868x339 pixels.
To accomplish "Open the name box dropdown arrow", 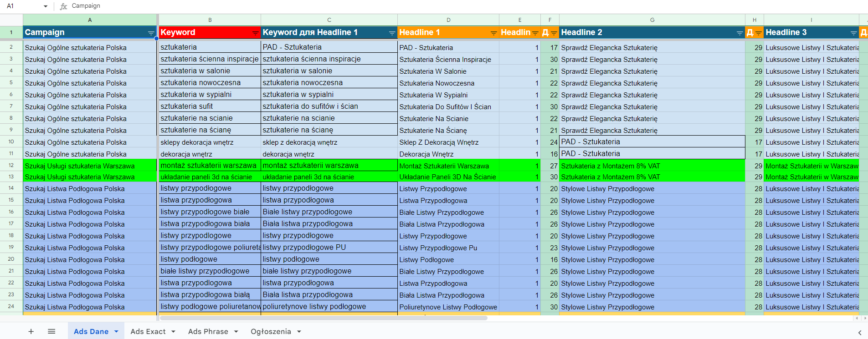I will click(x=45, y=6).
